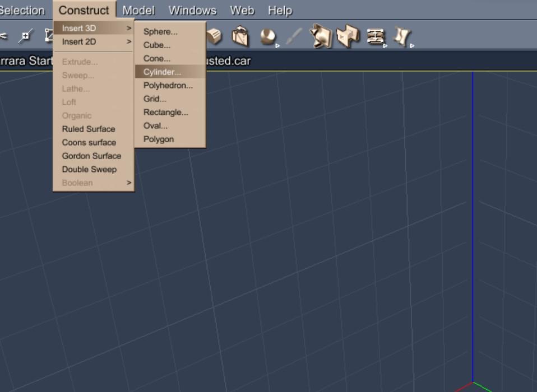
Task: Open the flyout arrow under the sphere tool
Action: tap(277, 45)
